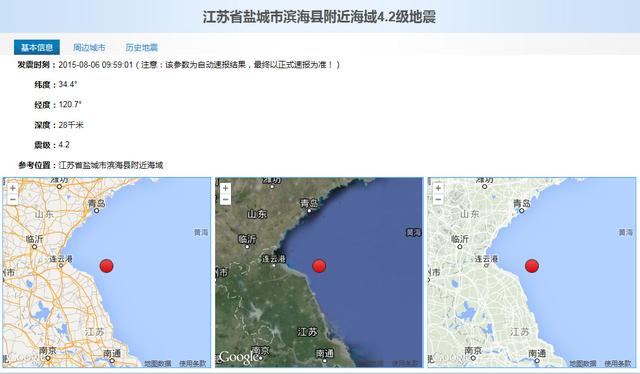Select the earthquake time 2015-08-06 09:59:01
640x374 pixels.
(x=96, y=65)
